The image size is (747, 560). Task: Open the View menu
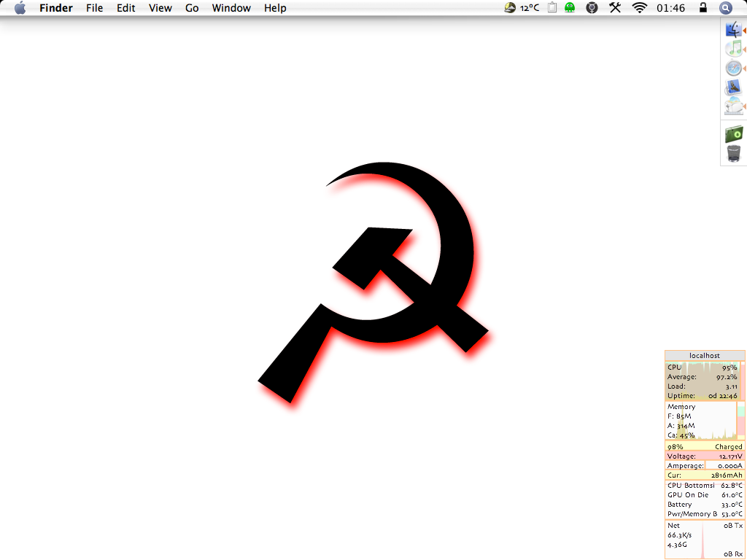click(x=160, y=8)
